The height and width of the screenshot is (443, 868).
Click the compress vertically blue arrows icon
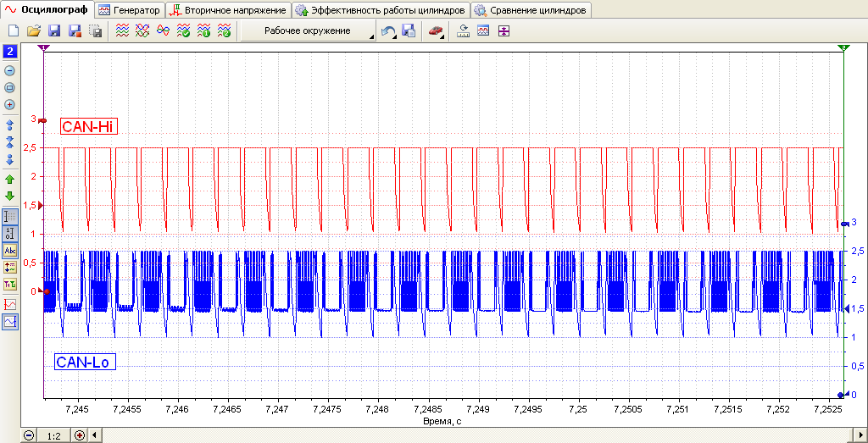[x=10, y=142]
